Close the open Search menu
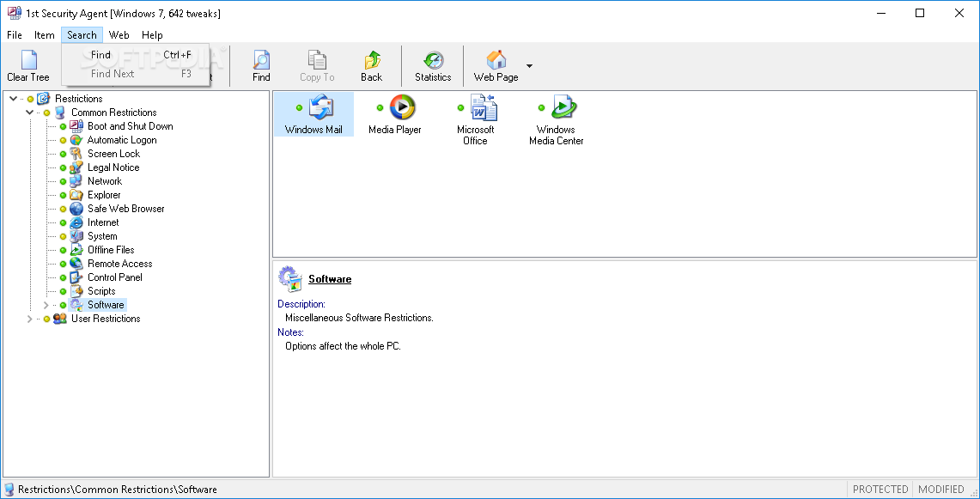 click(82, 35)
